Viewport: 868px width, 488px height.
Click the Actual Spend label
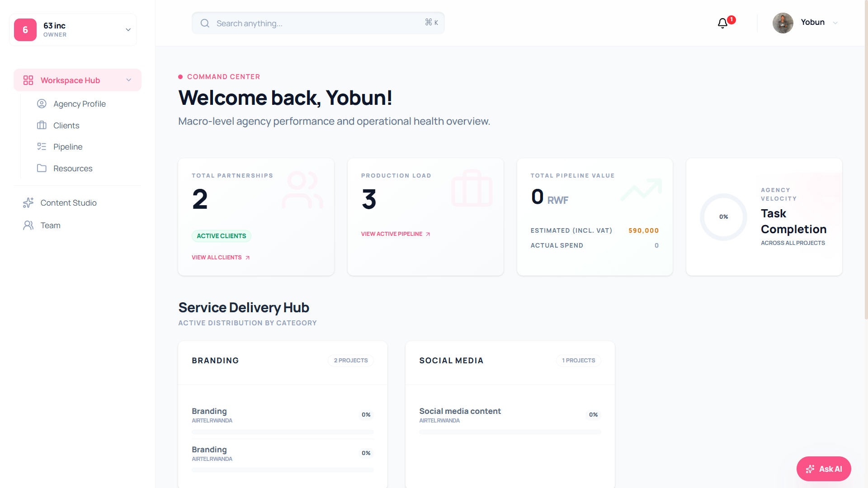(557, 245)
